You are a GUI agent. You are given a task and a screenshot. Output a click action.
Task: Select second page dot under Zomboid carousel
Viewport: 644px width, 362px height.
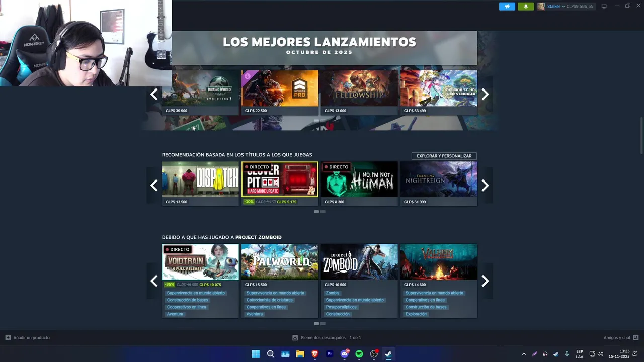coord(323,323)
